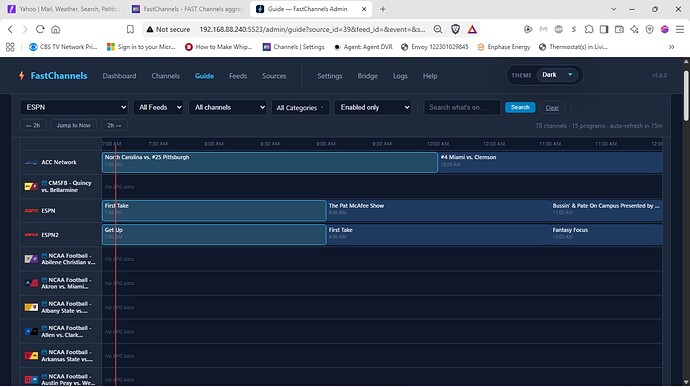Image resolution: width=690 pixels, height=387 pixels.
Task: Switch to the FastChannels aggregator browser tab
Action: pyautogui.click(x=188, y=9)
